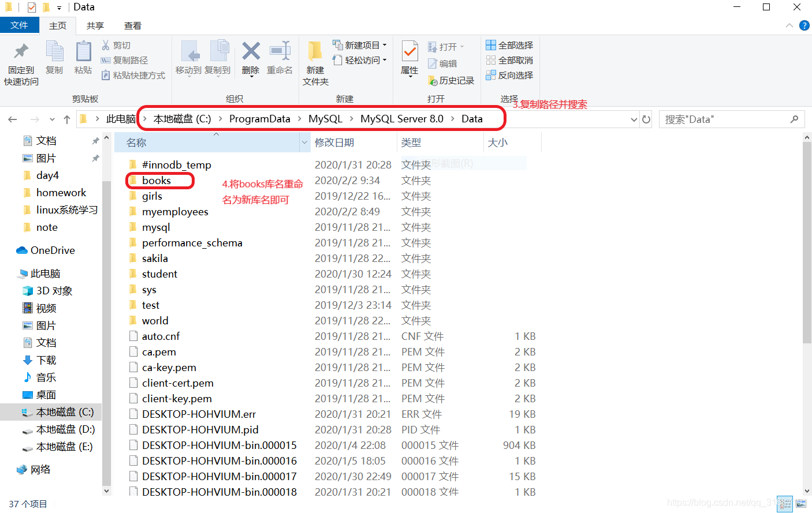The image size is (812, 513).
Task: Click MySQL Server 8.0 breadcrumb
Action: coord(402,119)
